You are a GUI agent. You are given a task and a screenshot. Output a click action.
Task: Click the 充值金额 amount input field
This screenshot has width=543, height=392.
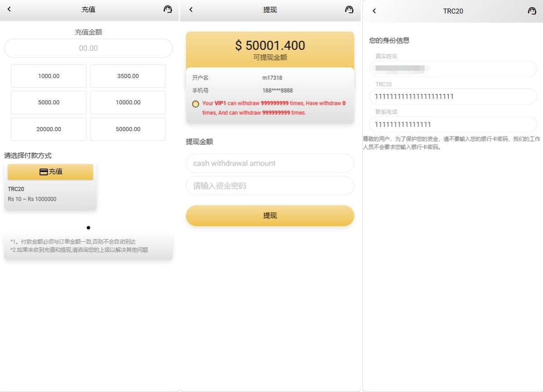pyautogui.click(x=88, y=48)
